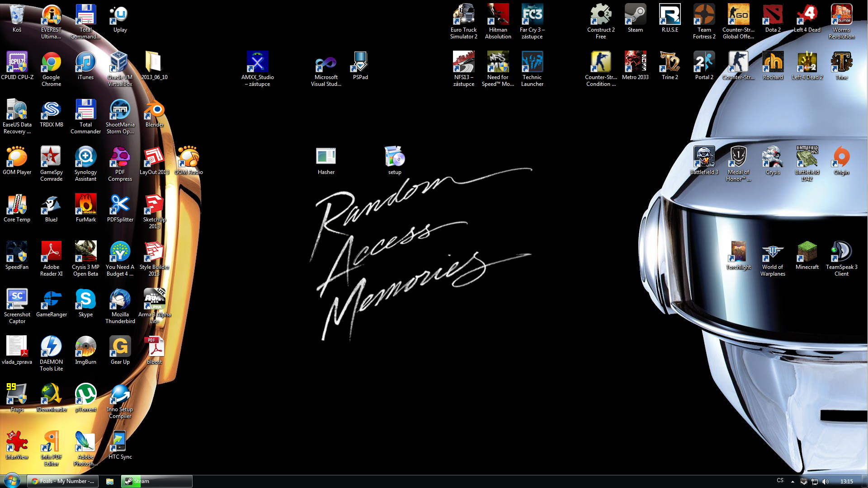Launch Mozilla Thunderbird shortcut
Image resolution: width=868 pixels, height=488 pixels.
click(120, 306)
